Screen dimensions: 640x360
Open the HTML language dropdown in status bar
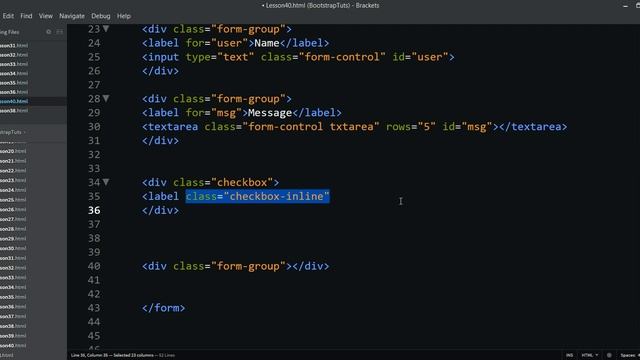(x=590, y=355)
